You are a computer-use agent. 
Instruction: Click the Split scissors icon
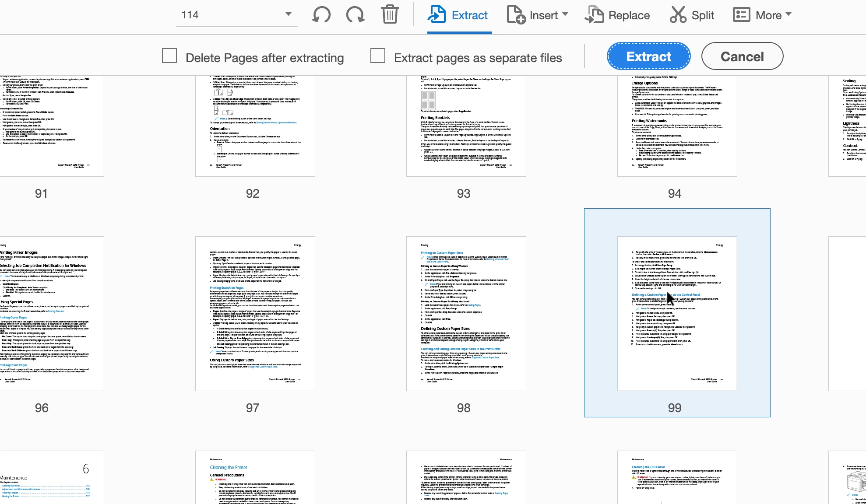tap(678, 15)
